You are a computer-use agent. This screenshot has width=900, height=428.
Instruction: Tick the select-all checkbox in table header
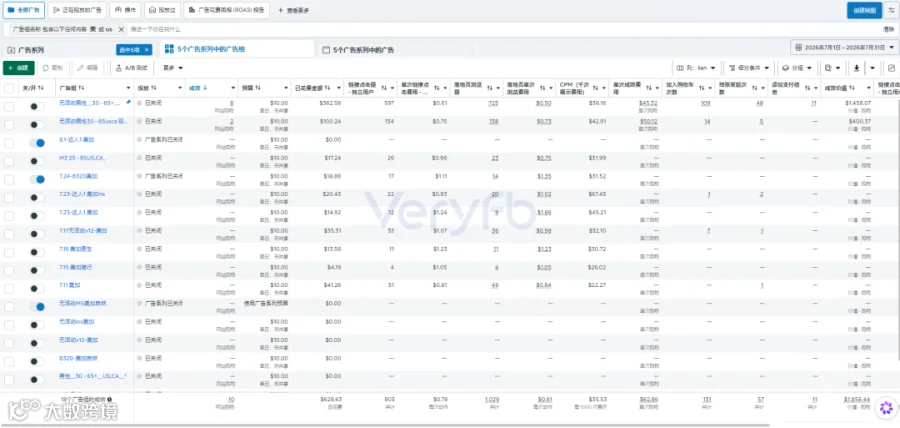[x=9, y=88]
